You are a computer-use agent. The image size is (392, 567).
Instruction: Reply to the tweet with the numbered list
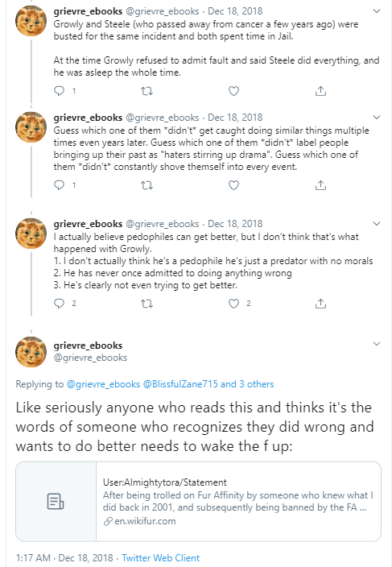click(x=59, y=304)
